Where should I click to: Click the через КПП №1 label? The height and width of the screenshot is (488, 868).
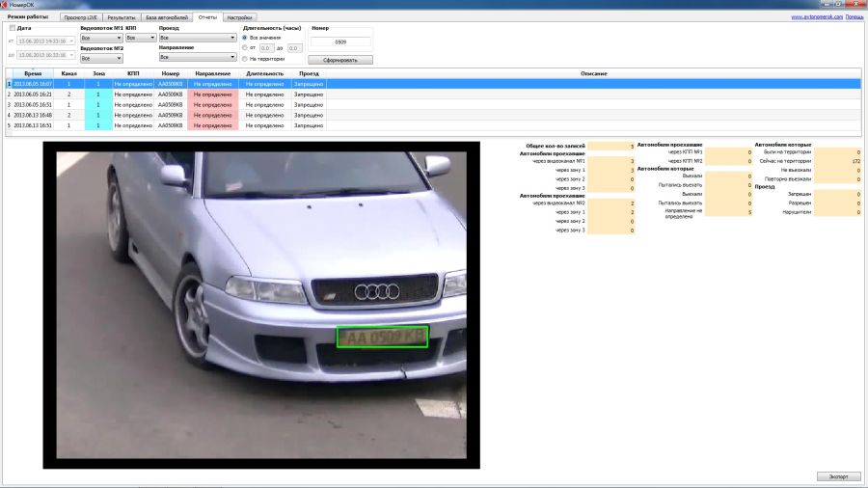685,152
